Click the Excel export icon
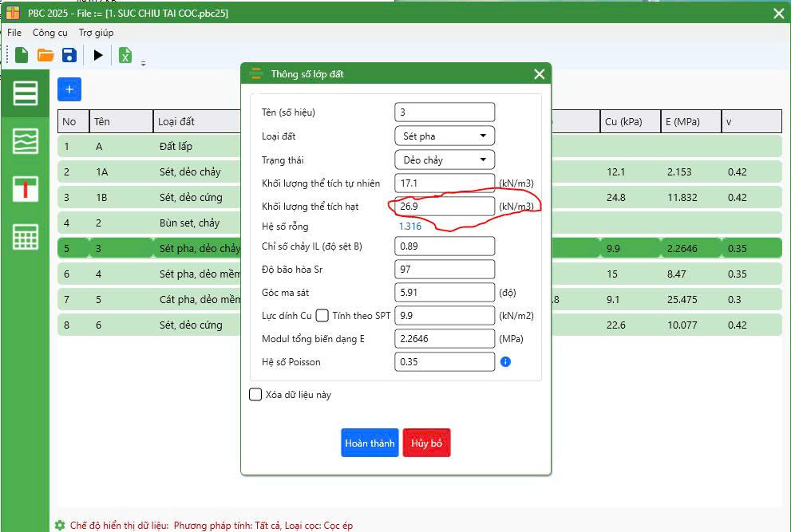Image resolution: width=791 pixels, height=532 pixels. [x=125, y=55]
